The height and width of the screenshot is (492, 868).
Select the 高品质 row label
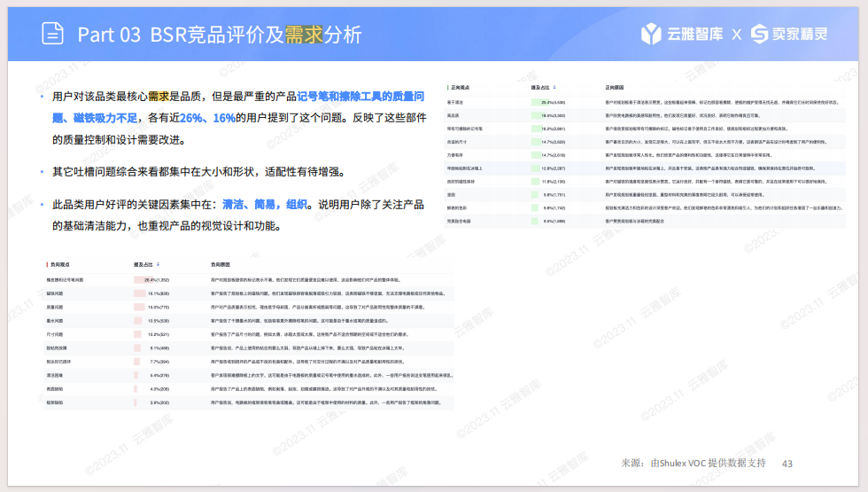[453, 115]
